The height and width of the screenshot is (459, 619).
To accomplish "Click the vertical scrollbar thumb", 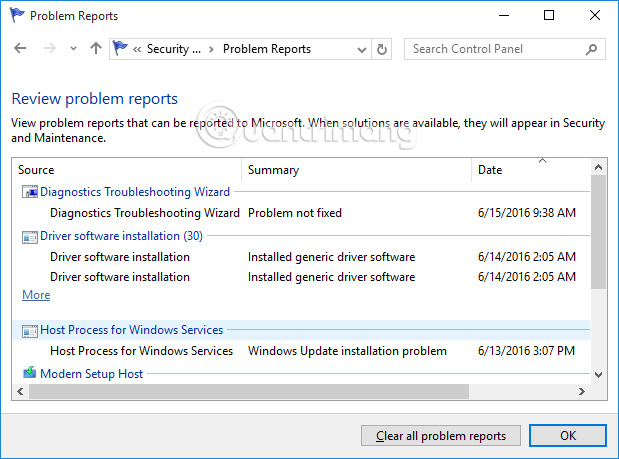I will point(598,232).
